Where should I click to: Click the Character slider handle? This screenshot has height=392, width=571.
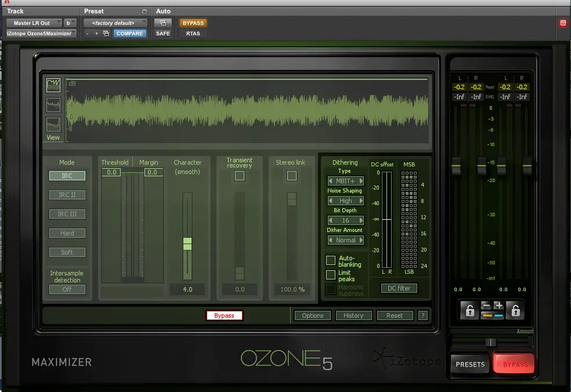tap(187, 244)
